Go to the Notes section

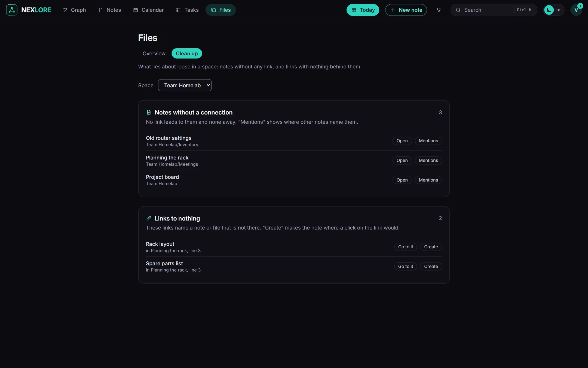tap(110, 10)
